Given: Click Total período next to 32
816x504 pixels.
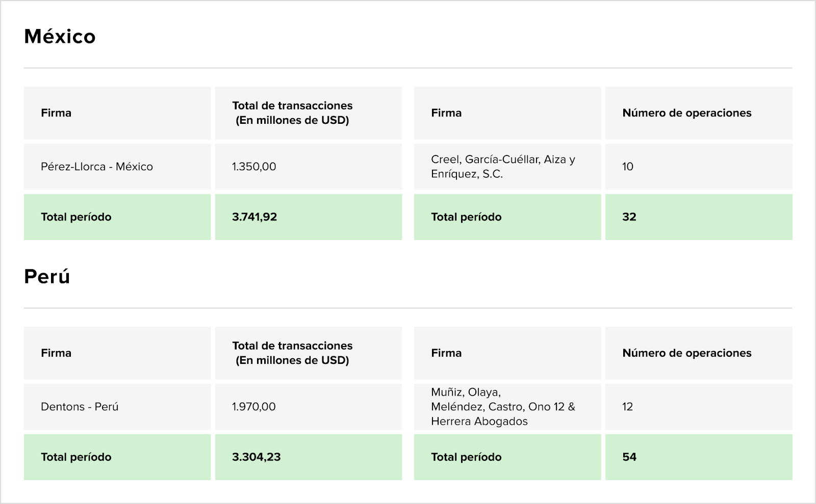Looking at the screenshot, I should [x=507, y=217].
